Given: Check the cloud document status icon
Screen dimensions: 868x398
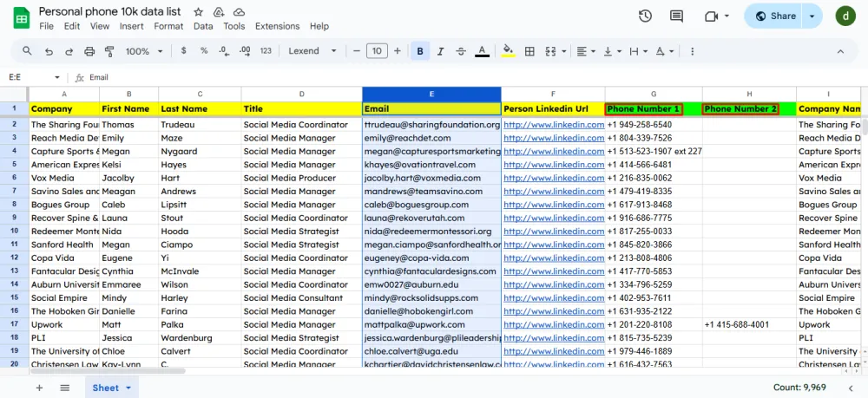Looking at the screenshot, I should [x=240, y=12].
